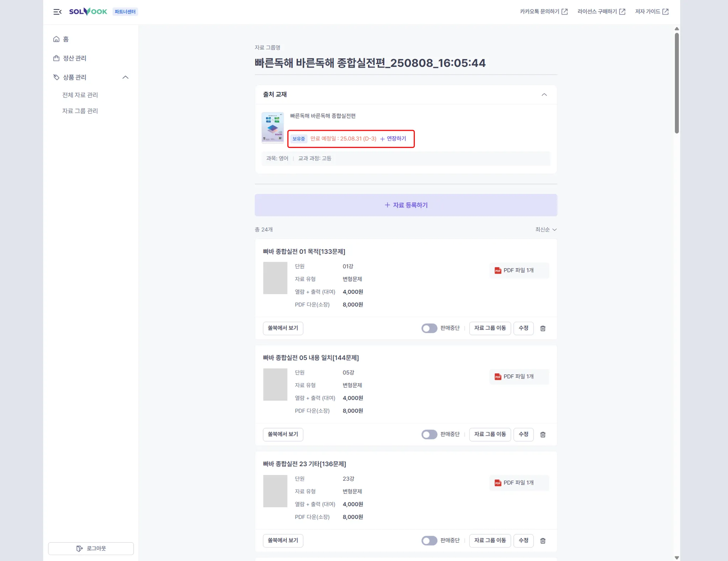Delete the 05 내용 일치 item with trash icon
Viewport: 728px width, 561px height.
(543, 435)
